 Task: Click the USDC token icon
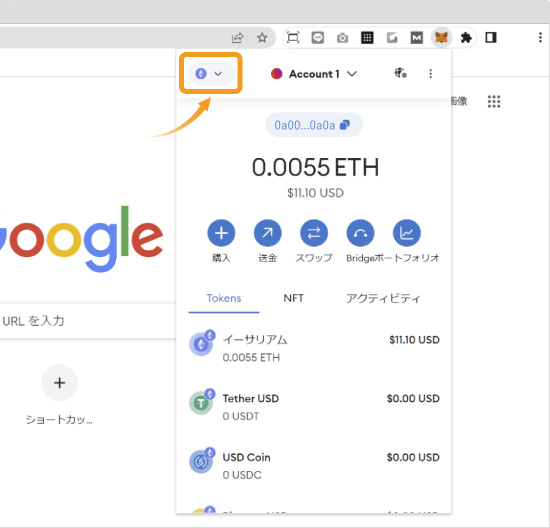pos(202,461)
